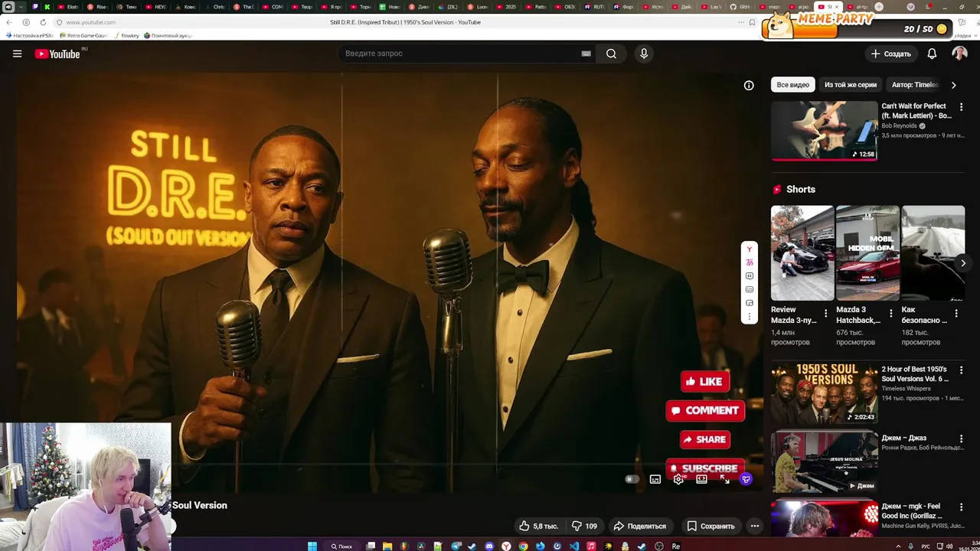Screen dimensions: 980x551
Task: Click the subtitles icon in the side panel
Action: (x=749, y=289)
